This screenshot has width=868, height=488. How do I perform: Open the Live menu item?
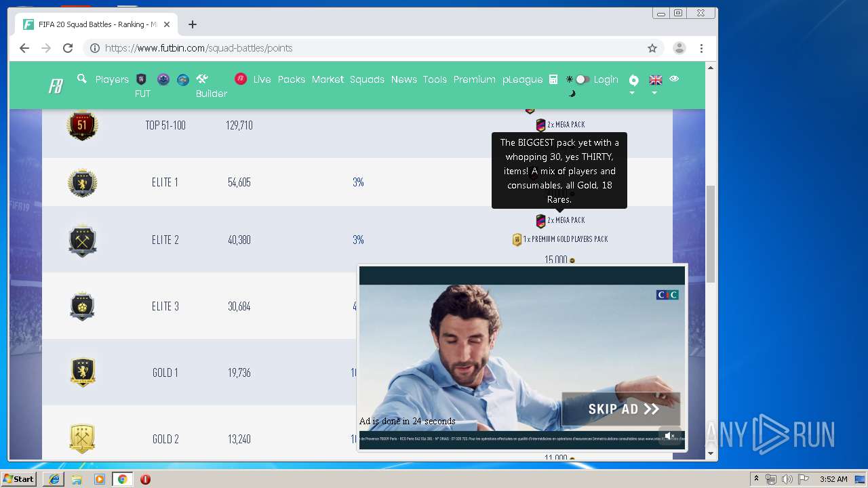(262, 79)
